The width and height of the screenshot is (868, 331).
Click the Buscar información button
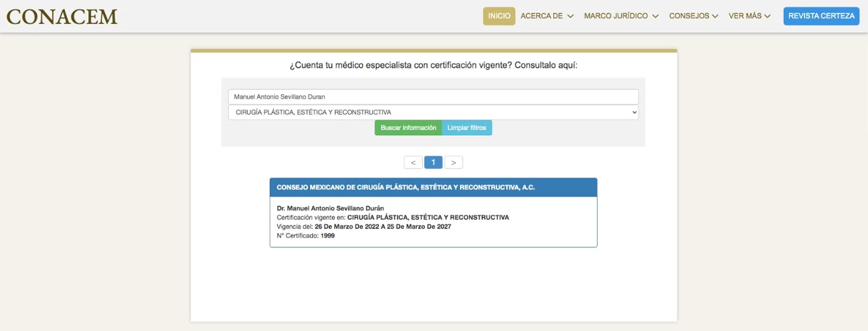[408, 127]
